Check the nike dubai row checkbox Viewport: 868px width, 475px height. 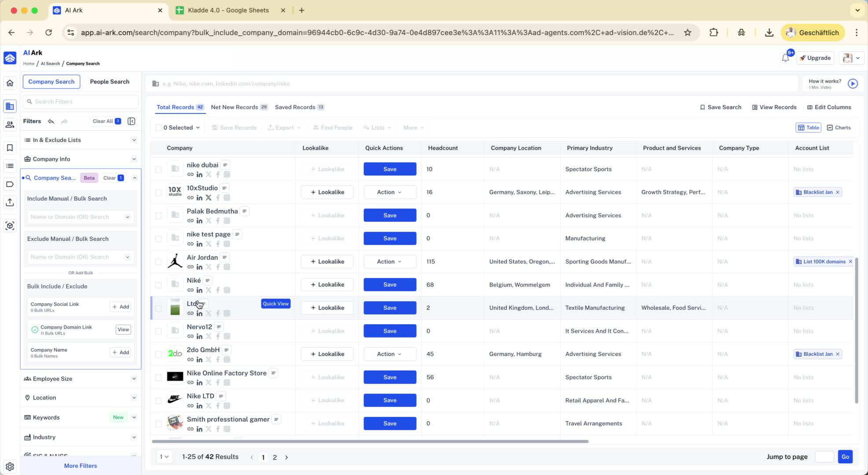[158, 169]
